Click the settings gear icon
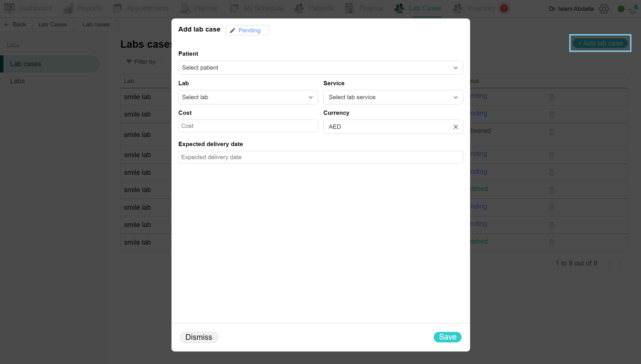Viewport: 641px width, 364px height. [604, 9]
